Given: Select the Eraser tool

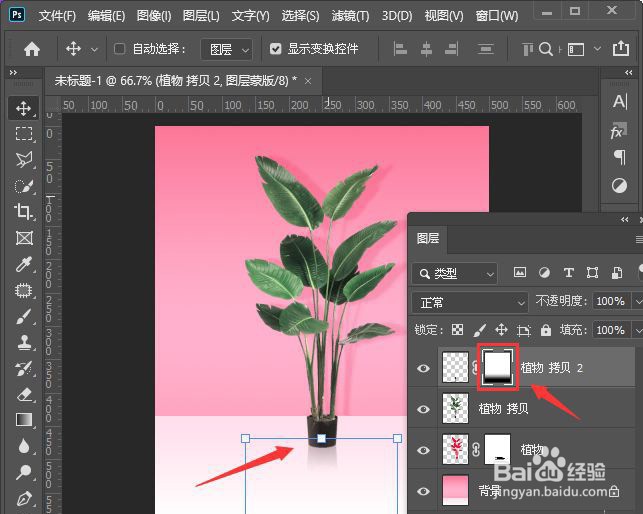Looking at the screenshot, I should [x=23, y=395].
